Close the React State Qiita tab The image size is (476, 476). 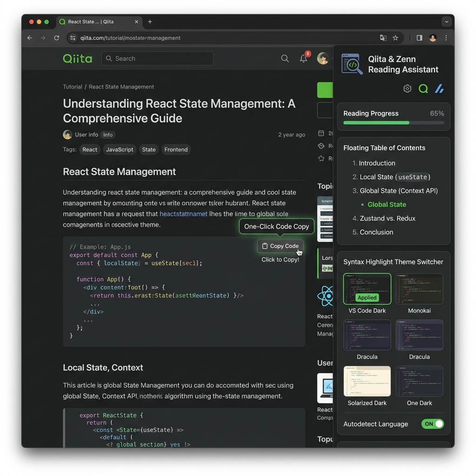click(x=136, y=22)
